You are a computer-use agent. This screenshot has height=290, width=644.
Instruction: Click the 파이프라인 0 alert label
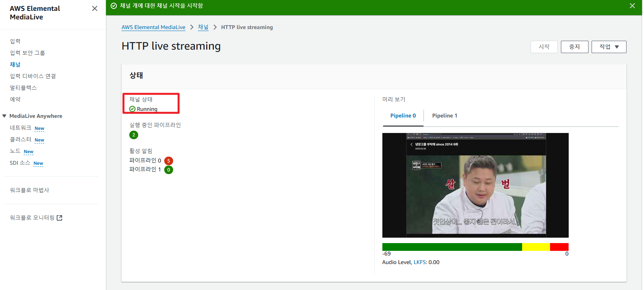[145, 161]
